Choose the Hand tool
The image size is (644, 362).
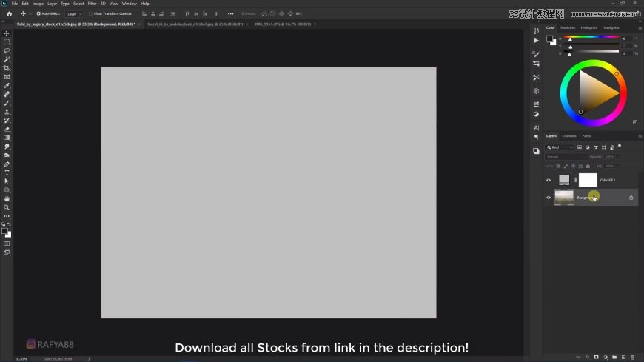click(x=7, y=198)
